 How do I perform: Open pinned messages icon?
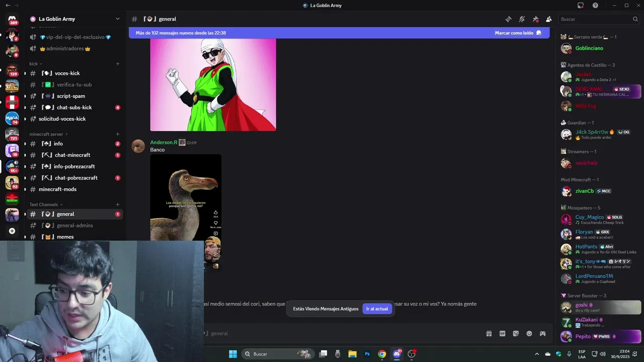pyautogui.click(x=535, y=19)
